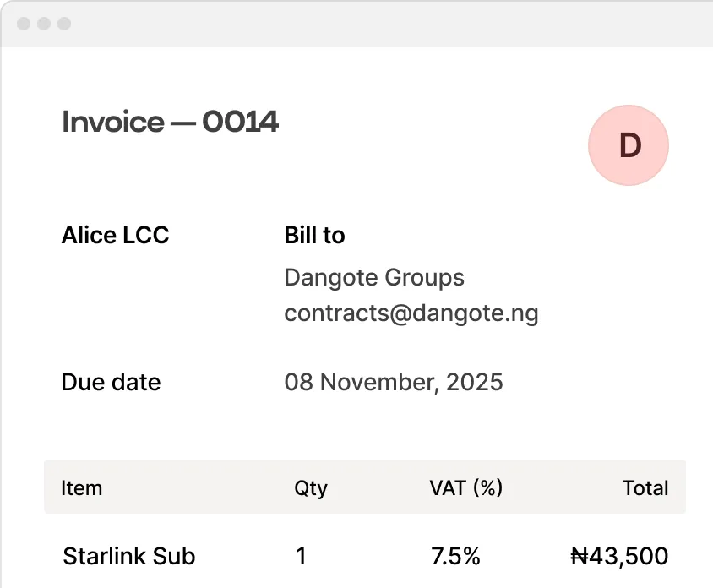
Task: Open the contracts@dangote.ng email address
Action: tap(411, 313)
